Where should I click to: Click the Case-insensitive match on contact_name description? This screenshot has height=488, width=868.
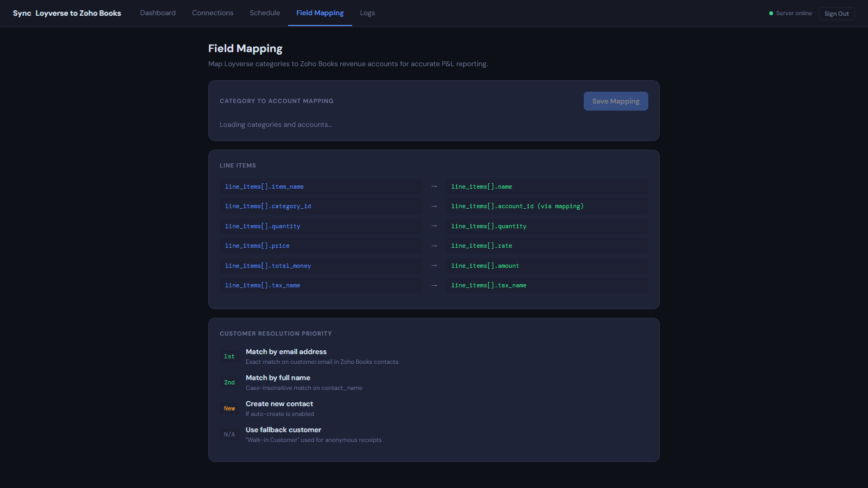click(x=304, y=388)
